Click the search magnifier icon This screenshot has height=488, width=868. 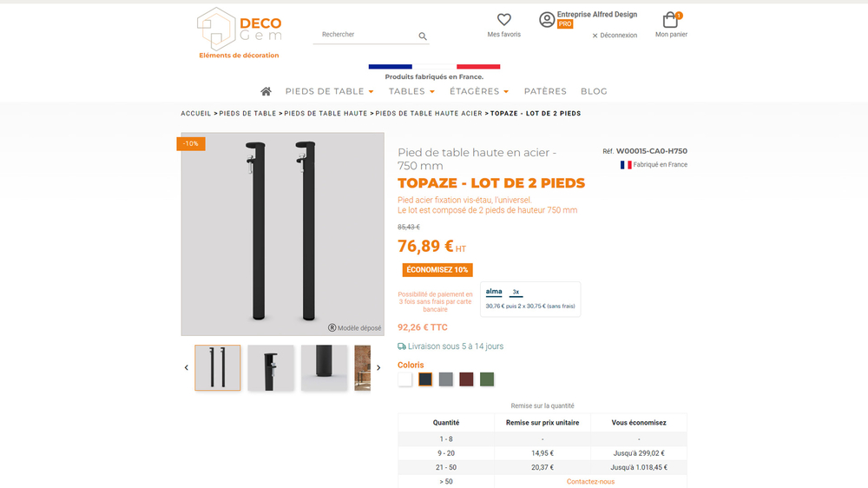pyautogui.click(x=423, y=36)
